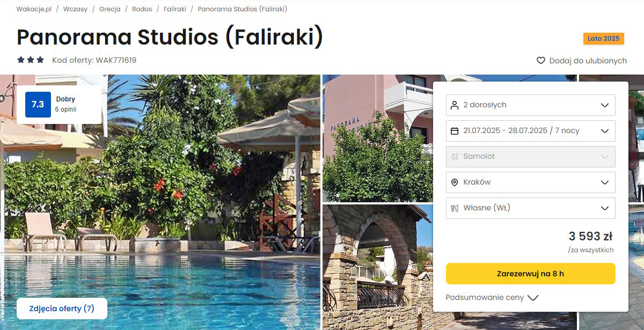This screenshot has height=330, width=644.
Task: Expand the Własne (WŁ) meal plan dropdown
Action: click(531, 208)
